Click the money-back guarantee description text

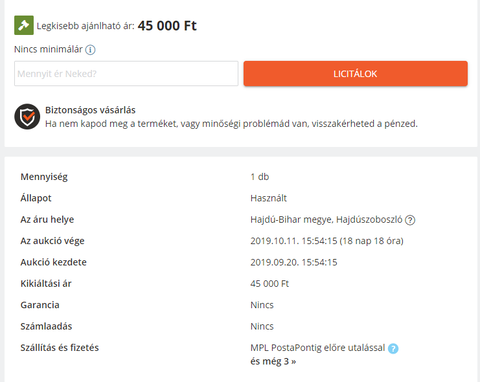pos(231,124)
